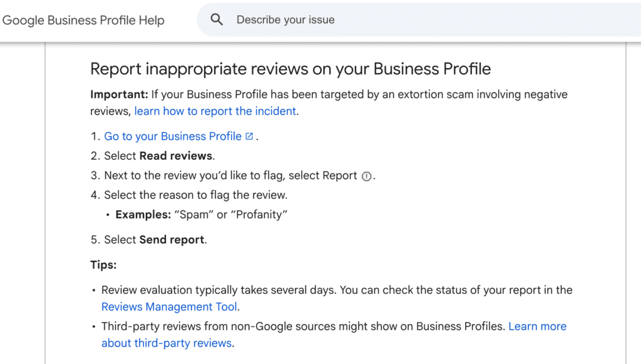Click step 4 'Select the reason to flag'
This screenshot has height=364, width=641.
pyautogui.click(x=196, y=195)
